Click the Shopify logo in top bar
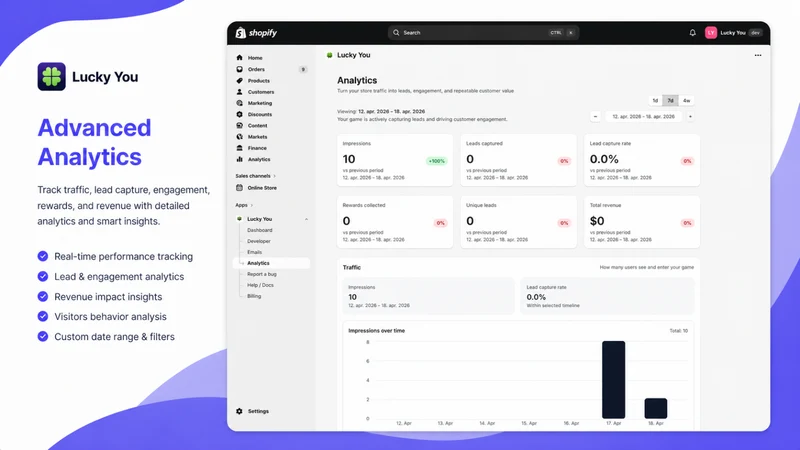Image resolution: width=800 pixels, height=450 pixels. coord(256,33)
